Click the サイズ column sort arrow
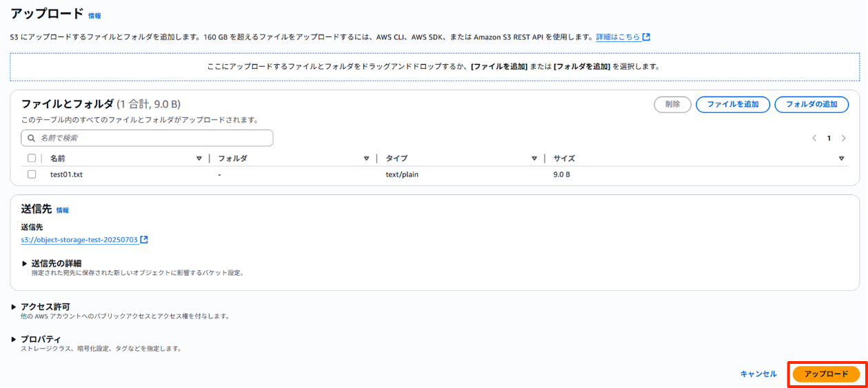This screenshot has width=868, height=388. click(841, 159)
